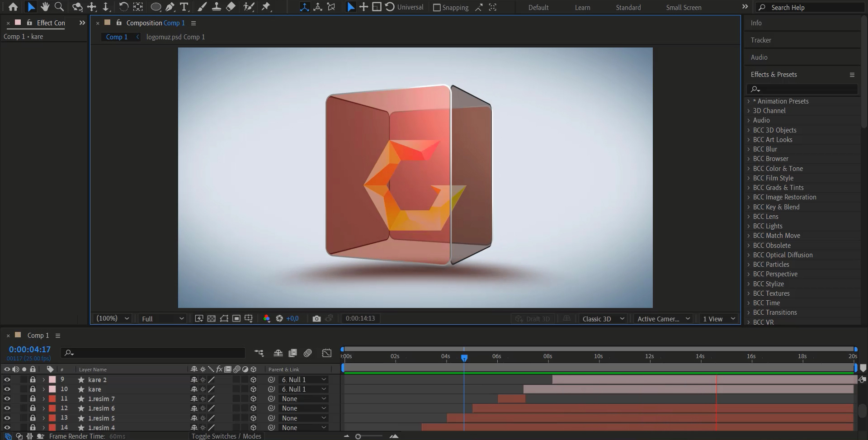Image resolution: width=868 pixels, height=440 pixels.
Task: Hide the 1.resim 6 layer
Action: click(7, 408)
